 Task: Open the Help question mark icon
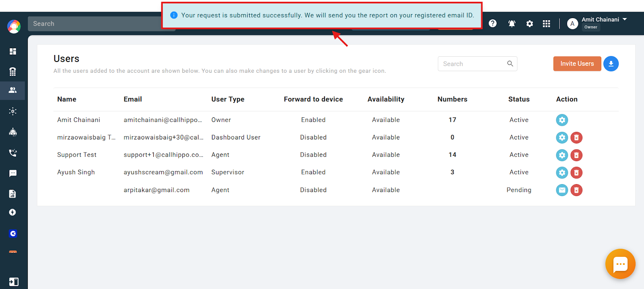click(493, 24)
